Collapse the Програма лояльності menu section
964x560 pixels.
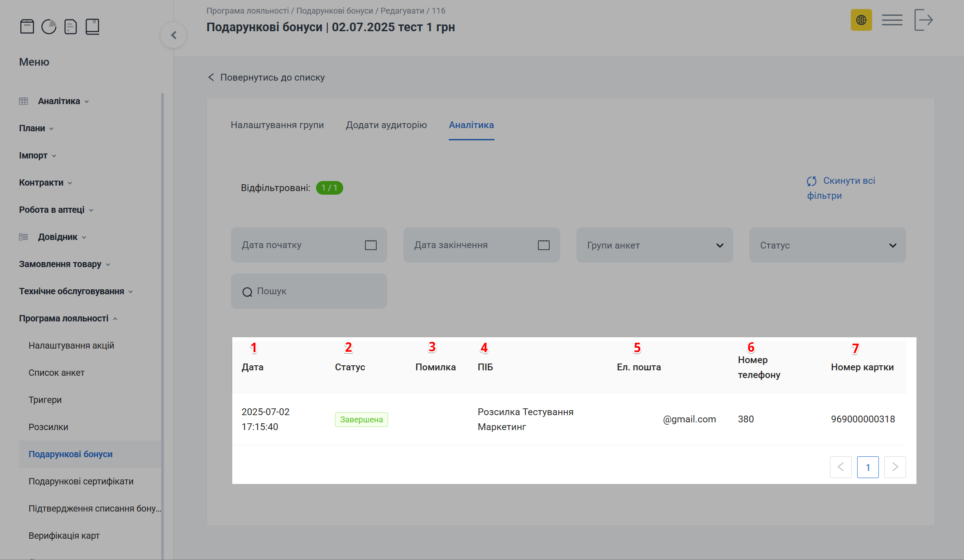click(116, 318)
